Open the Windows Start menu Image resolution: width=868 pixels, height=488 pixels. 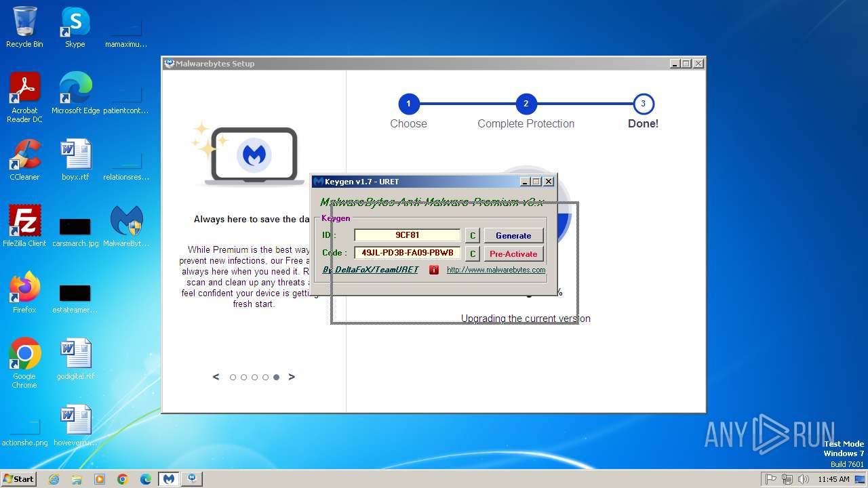coord(19,479)
